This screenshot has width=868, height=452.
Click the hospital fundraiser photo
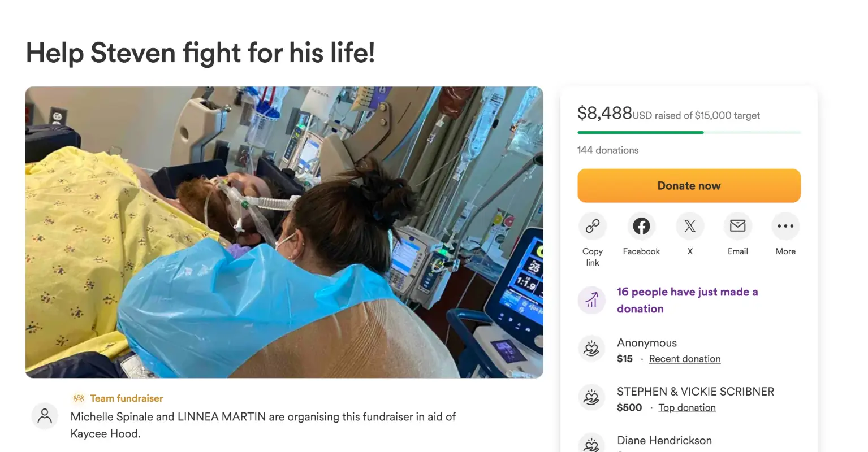(x=284, y=232)
